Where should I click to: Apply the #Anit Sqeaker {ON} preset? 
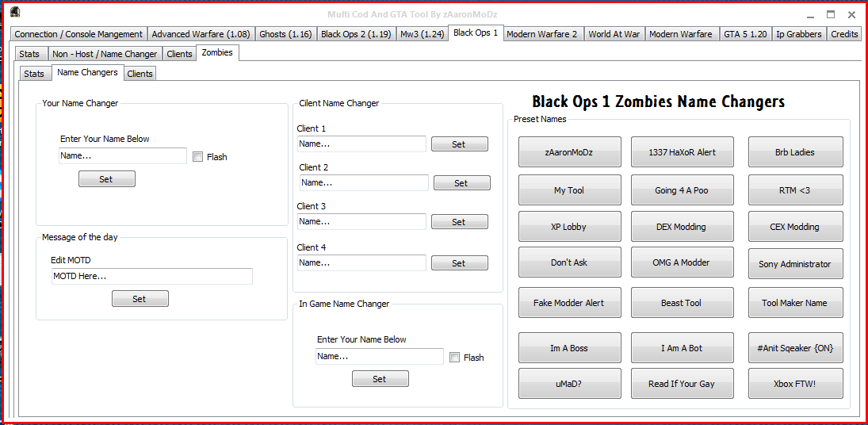click(x=795, y=348)
